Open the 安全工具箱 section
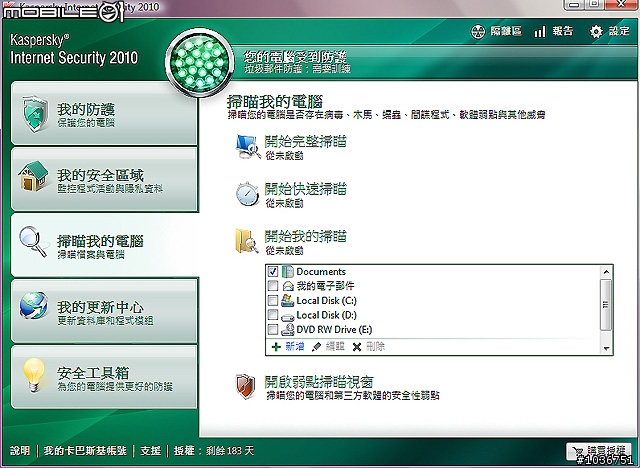The height and width of the screenshot is (468, 640). click(x=104, y=377)
